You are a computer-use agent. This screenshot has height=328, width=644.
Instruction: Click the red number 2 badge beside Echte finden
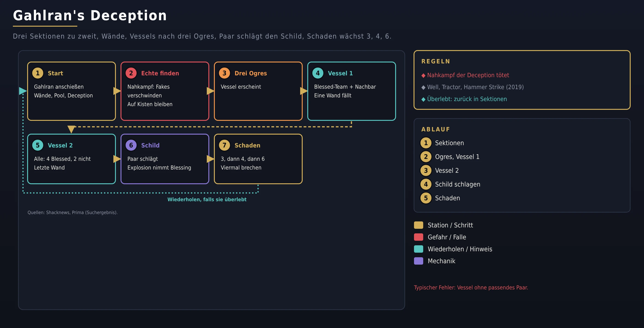point(131,73)
